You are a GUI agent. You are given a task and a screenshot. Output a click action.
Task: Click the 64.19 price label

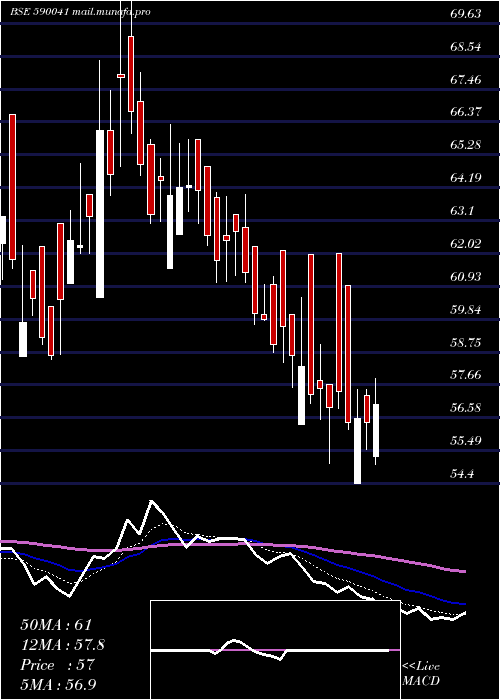pyautogui.click(x=466, y=178)
